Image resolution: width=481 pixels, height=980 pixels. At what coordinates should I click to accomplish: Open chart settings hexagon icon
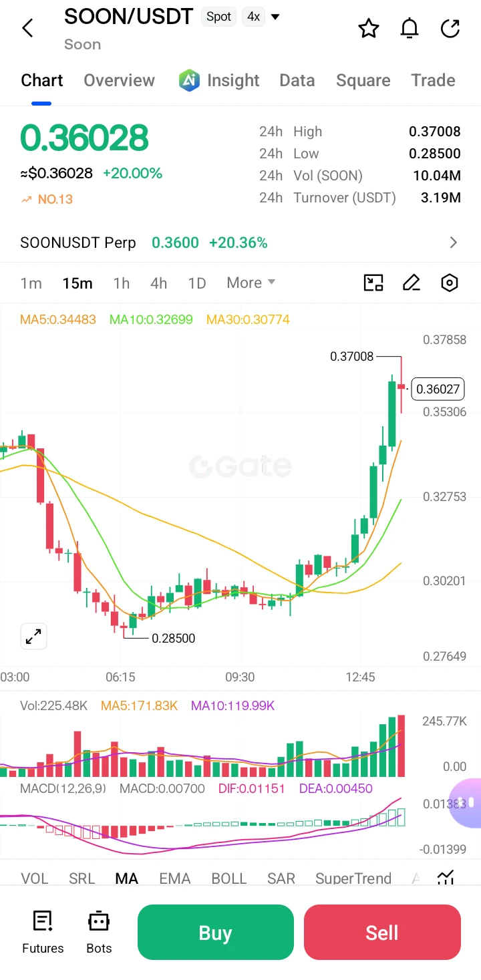450,283
